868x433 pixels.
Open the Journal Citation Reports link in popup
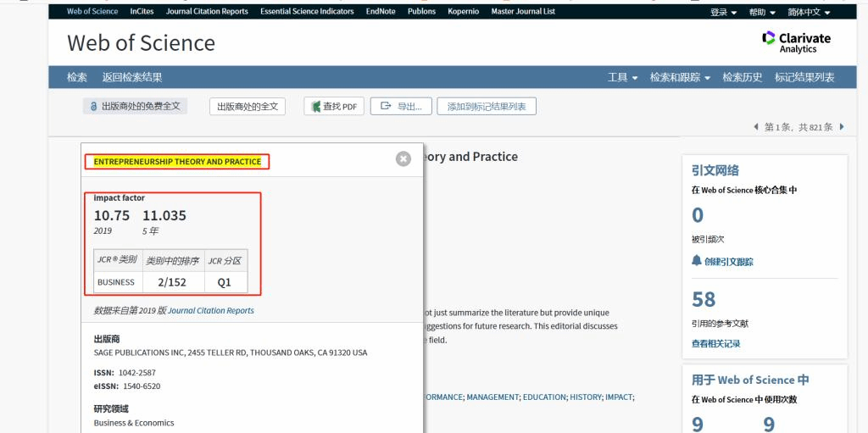(x=210, y=311)
